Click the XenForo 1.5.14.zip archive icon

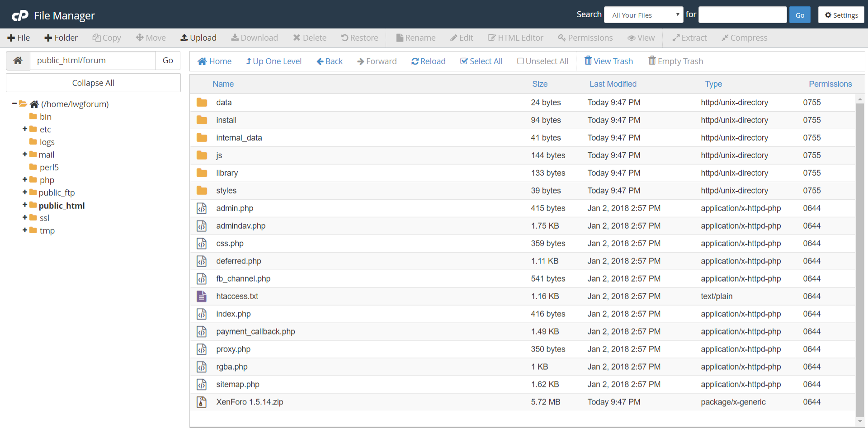tap(202, 402)
